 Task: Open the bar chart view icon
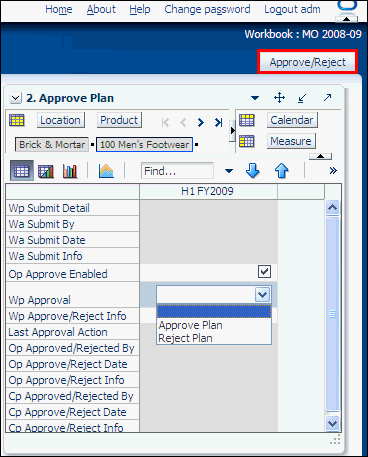70,171
